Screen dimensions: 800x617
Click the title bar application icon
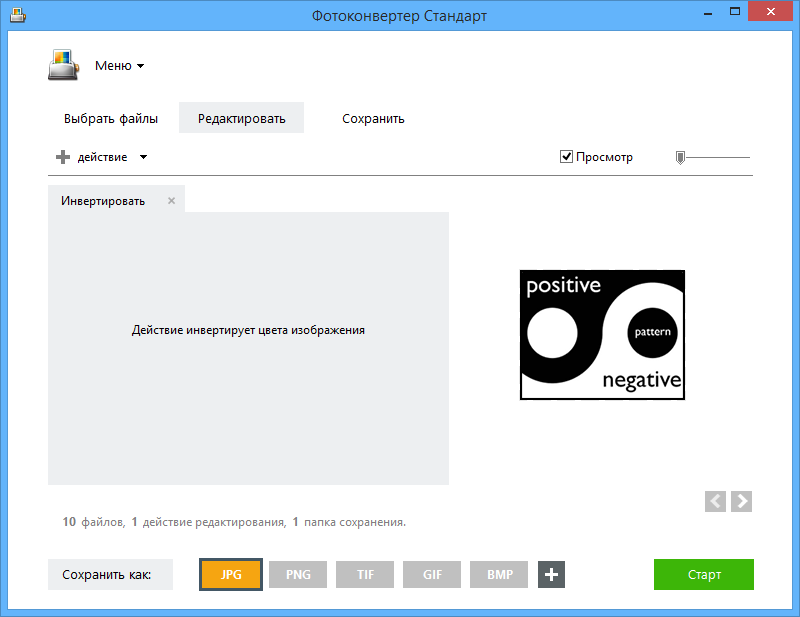pos(18,15)
